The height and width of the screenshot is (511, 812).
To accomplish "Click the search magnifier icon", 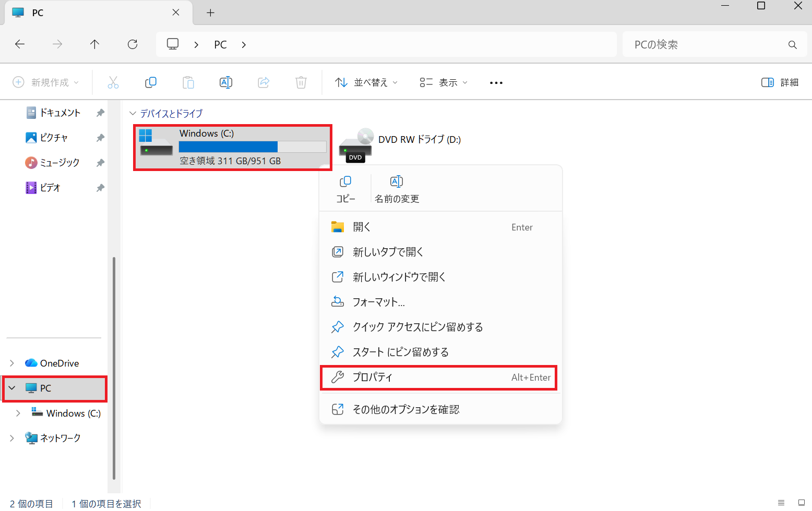I will pos(792,45).
